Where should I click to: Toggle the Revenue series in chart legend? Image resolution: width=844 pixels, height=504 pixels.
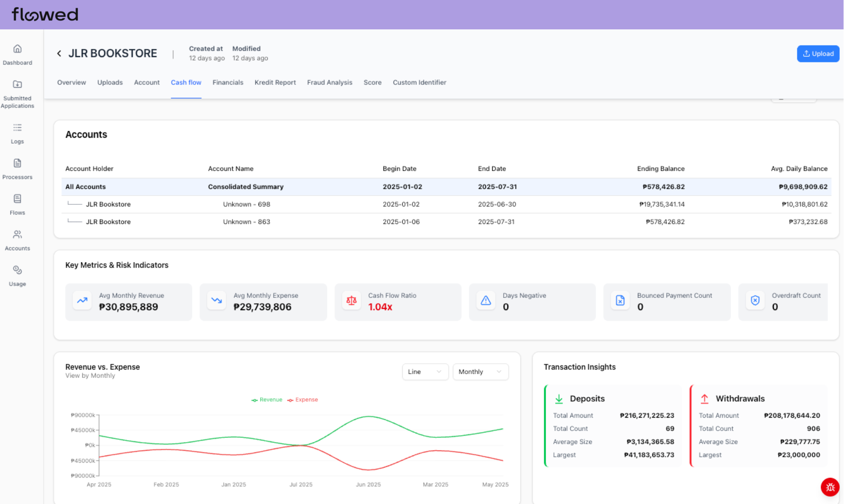[267, 400]
